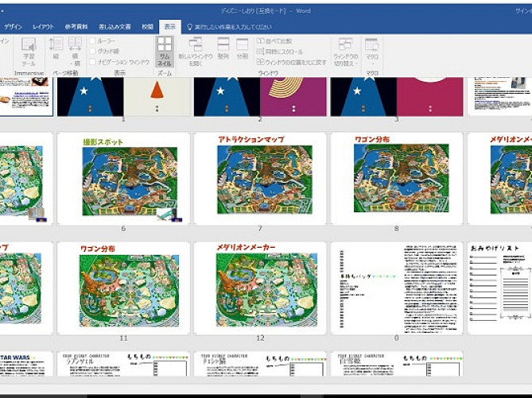Switch to the レイアウト tab
The height and width of the screenshot is (398, 532).
(43, 27)
